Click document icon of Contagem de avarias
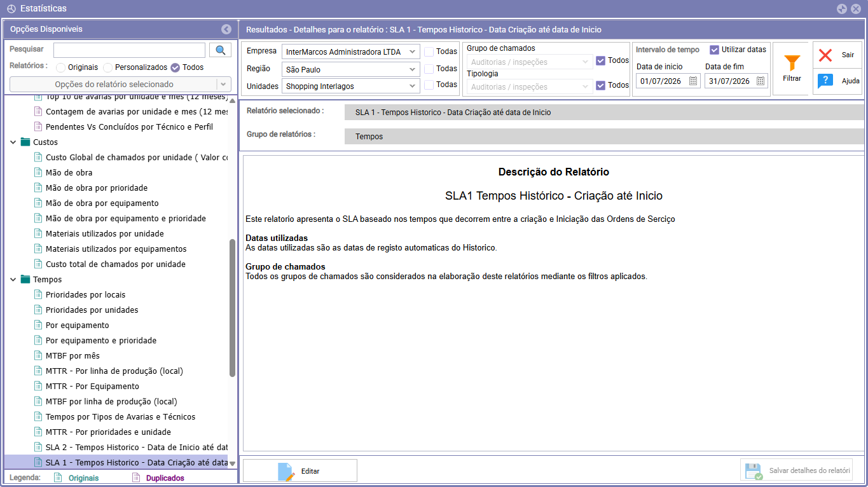The height and width of the screenshot is (487, 868). 38,111
